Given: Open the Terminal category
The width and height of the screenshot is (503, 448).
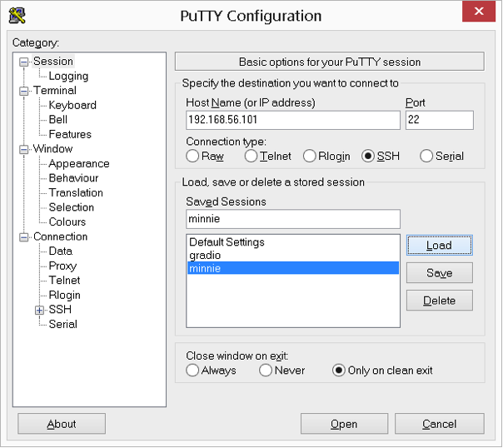Looking at the screenshot, I should pos(55,91).
